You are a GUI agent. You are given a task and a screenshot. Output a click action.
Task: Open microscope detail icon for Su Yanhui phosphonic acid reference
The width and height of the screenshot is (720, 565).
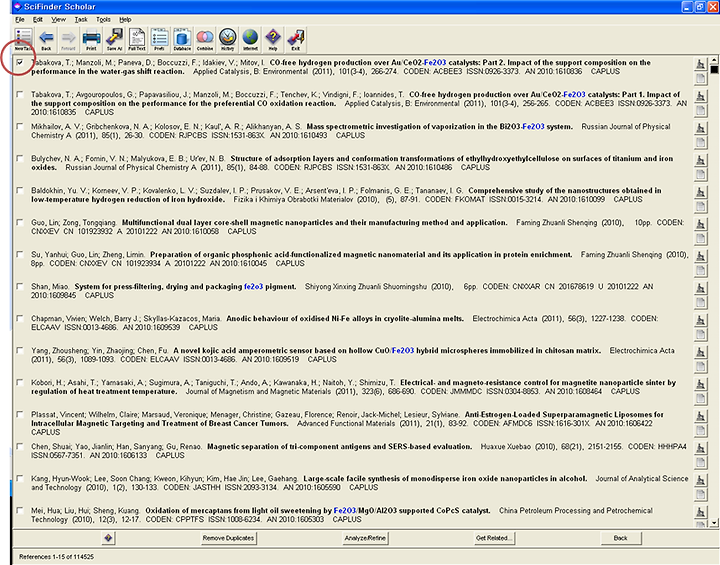click(x=700, y=256)
